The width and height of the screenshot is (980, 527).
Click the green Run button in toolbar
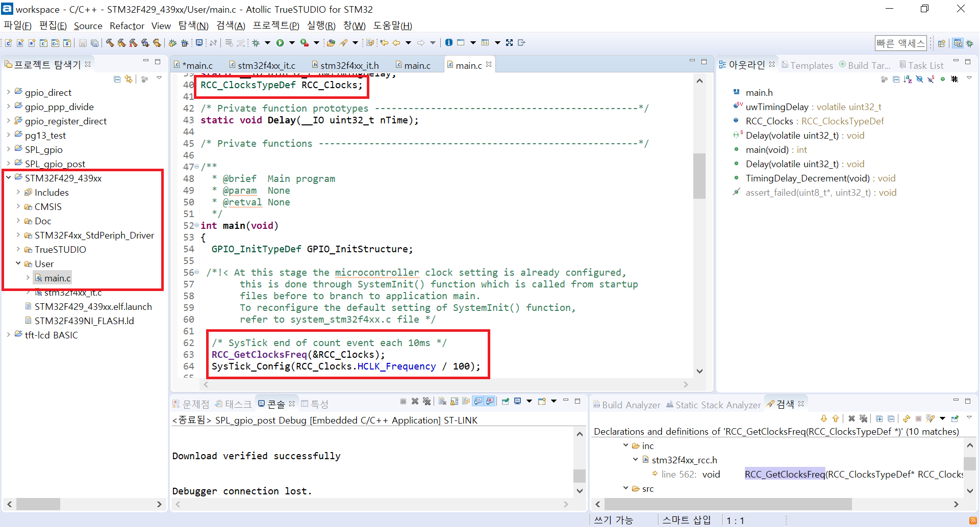[x=280, y=43]
